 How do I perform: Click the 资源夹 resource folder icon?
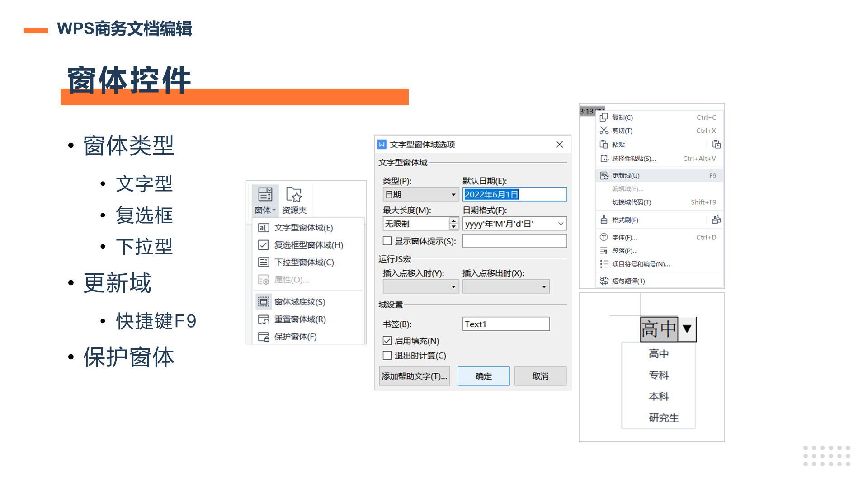coord(294,195)
